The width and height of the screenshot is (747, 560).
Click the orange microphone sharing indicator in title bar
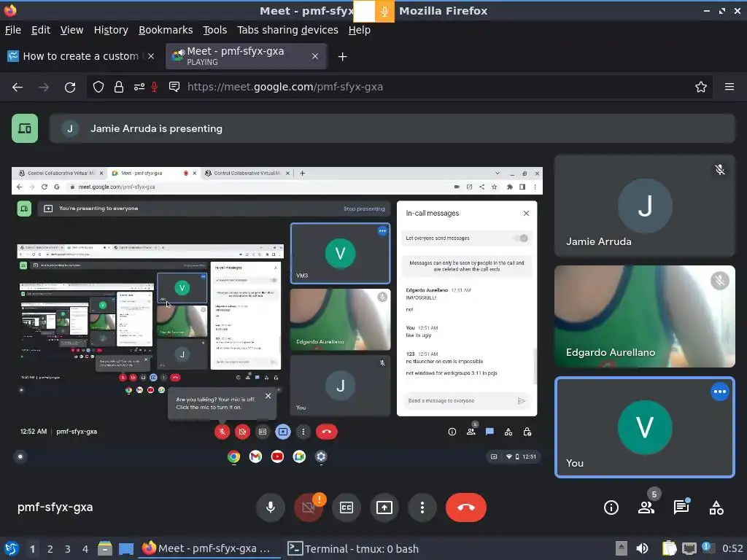coord(384,11)
